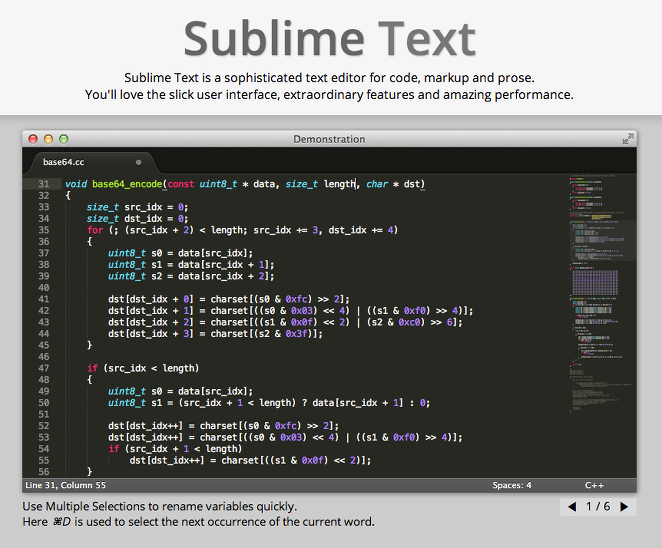This screenshot has width=662, height=548.
Task: Click the 'Demonstration' window title
Action: point(329,139)
